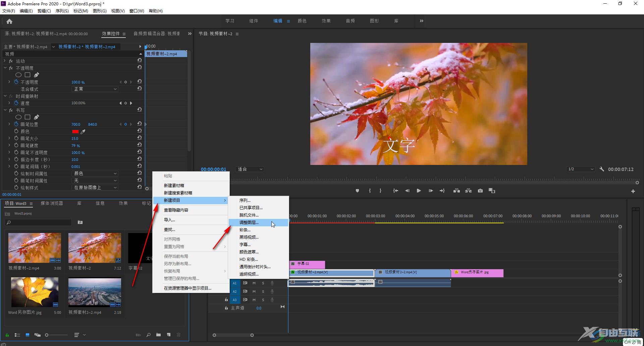Create ellipse mask under 书写 effect
The image size is (644, 346).
coord(18,117)
